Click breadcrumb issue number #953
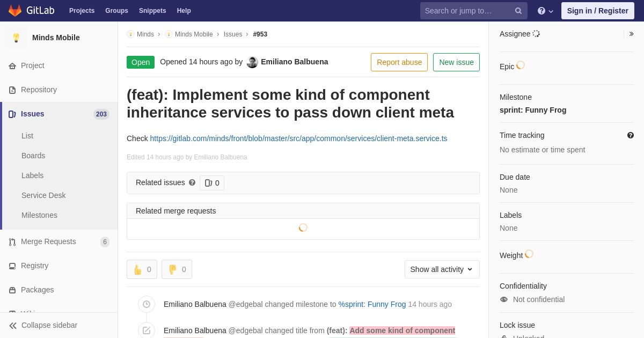This screenshot has width=644, height=338. click(260, 34)
